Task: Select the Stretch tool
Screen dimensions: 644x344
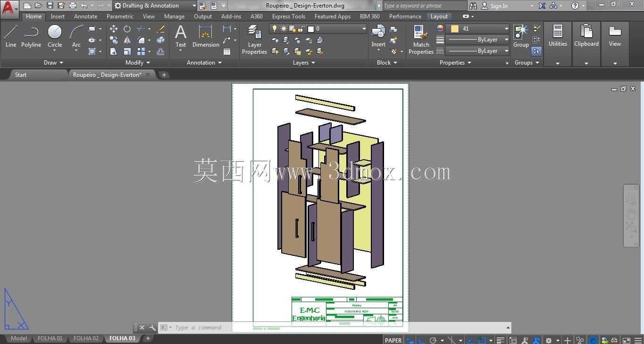Action: (x=114, y=51)
